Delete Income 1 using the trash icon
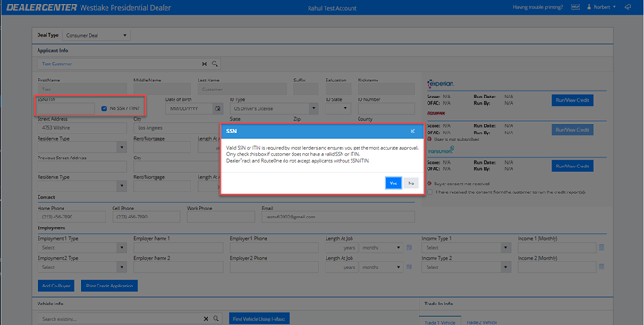This screenshot has height=325, width=644. pos(602,248)
